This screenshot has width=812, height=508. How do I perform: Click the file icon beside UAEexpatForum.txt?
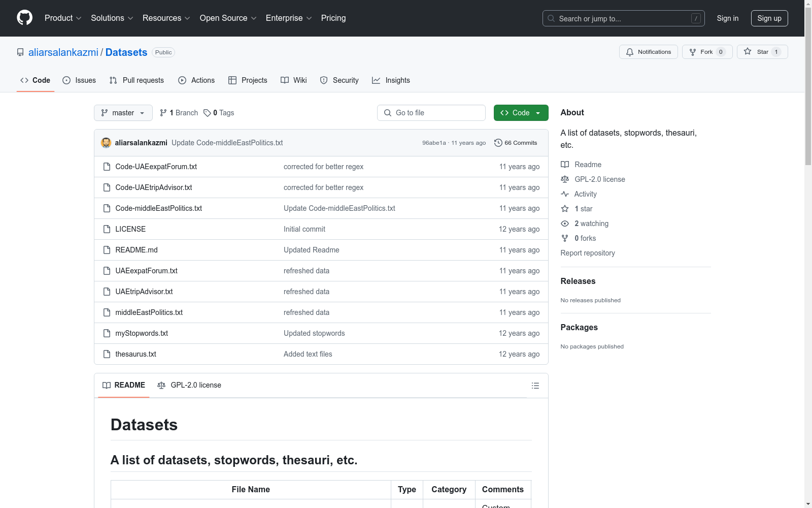(107, 271)
